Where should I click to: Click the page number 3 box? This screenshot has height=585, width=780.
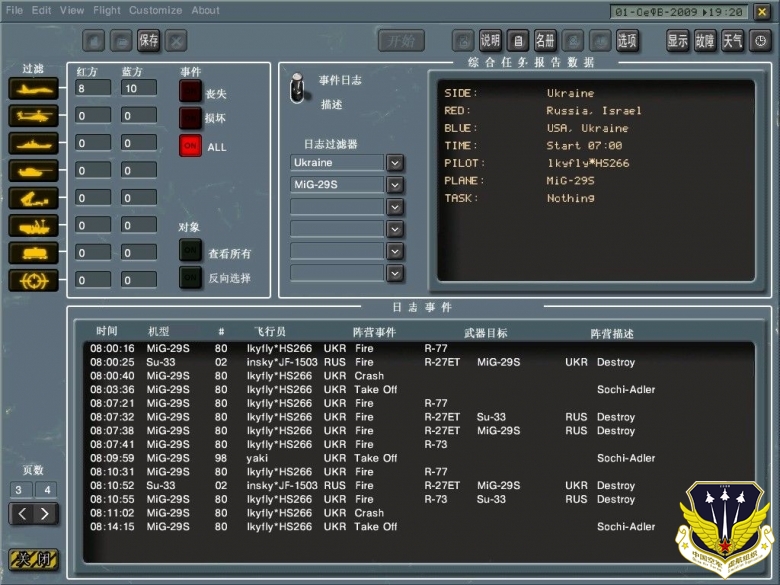[x=21, y=489]
